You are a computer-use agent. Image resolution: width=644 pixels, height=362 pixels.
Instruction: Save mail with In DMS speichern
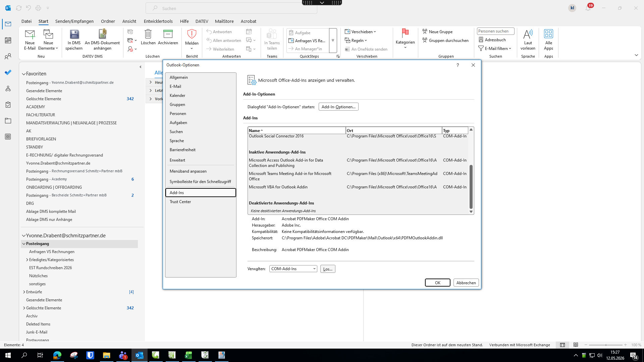coord(74,40)
